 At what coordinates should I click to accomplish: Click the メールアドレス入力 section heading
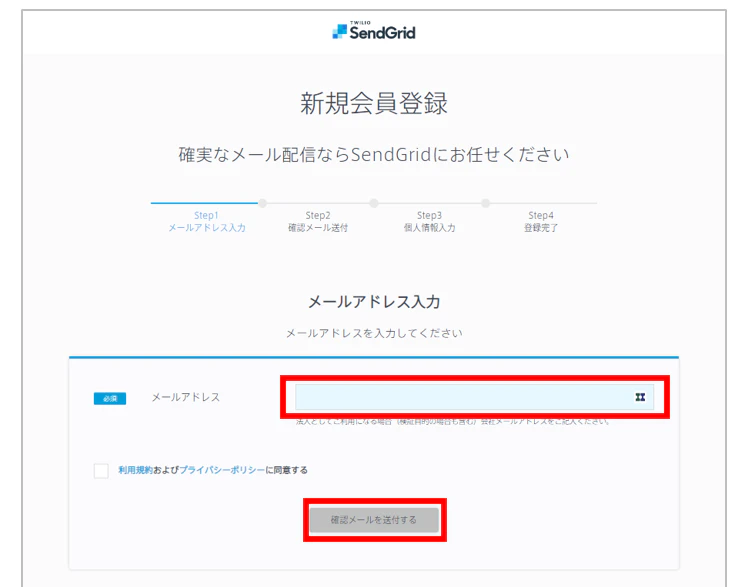pos(374,302)
